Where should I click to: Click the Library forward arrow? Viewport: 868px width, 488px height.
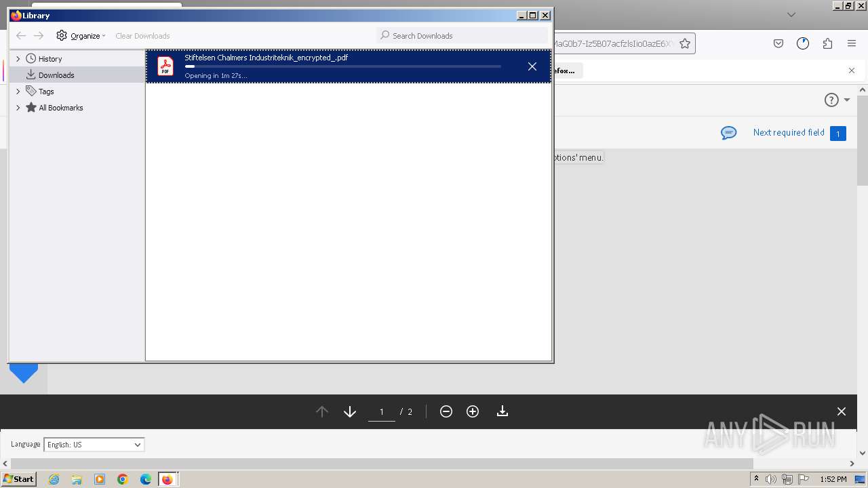pos(39,35)
